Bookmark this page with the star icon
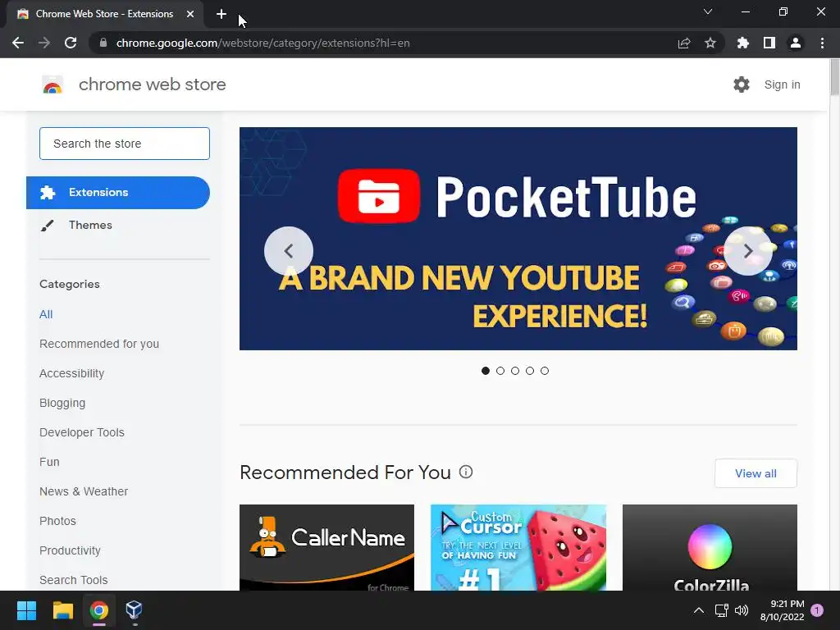 coord(710,43)
